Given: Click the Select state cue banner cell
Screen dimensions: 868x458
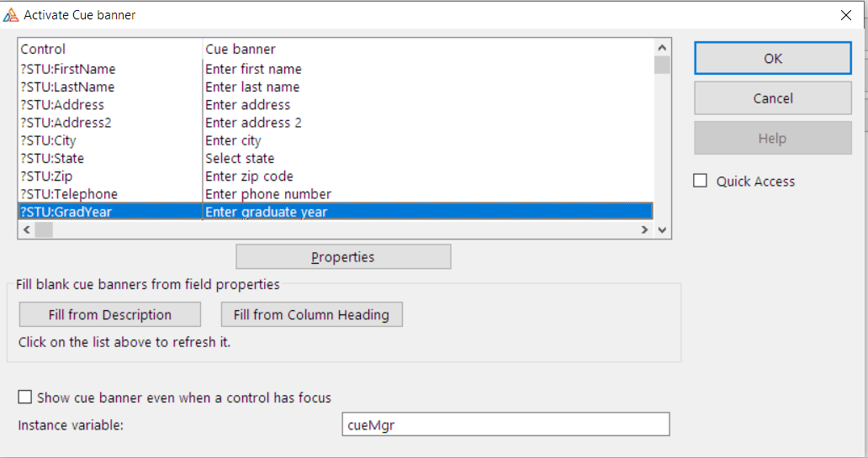Looking at the screenshot, I should 240,158.
